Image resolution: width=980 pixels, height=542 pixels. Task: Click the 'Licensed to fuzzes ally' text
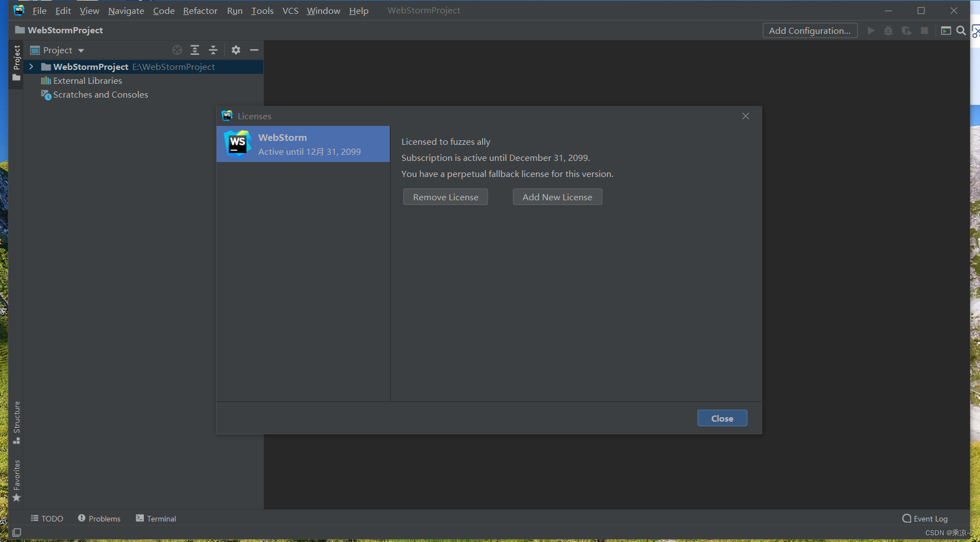(446, 141)
